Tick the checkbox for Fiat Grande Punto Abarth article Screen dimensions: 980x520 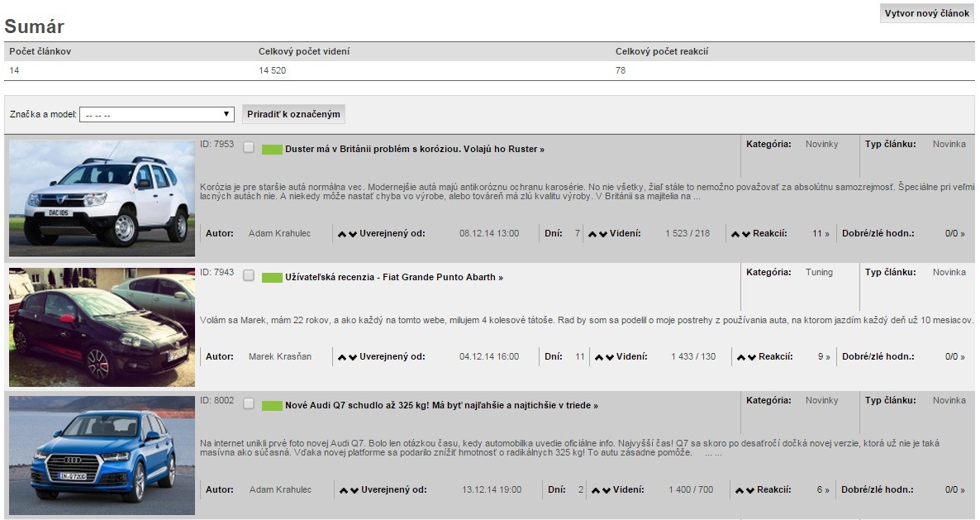click(x=249, y=275)
